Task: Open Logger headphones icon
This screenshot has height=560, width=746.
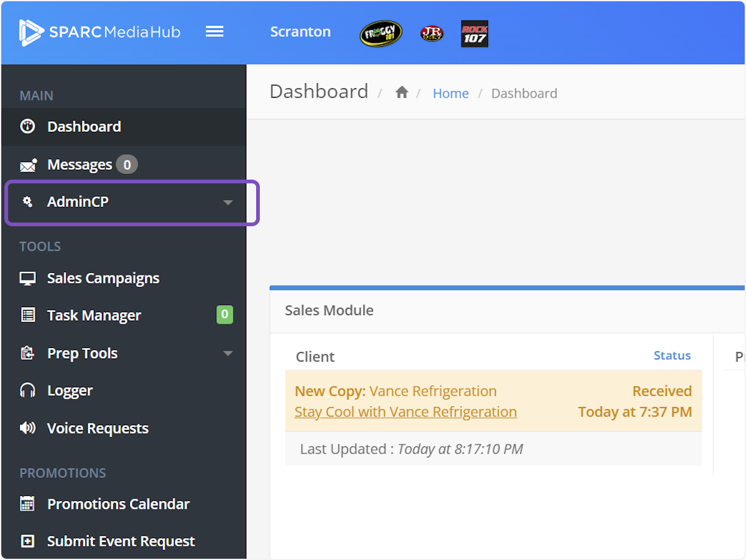Action: coord(27,391)
